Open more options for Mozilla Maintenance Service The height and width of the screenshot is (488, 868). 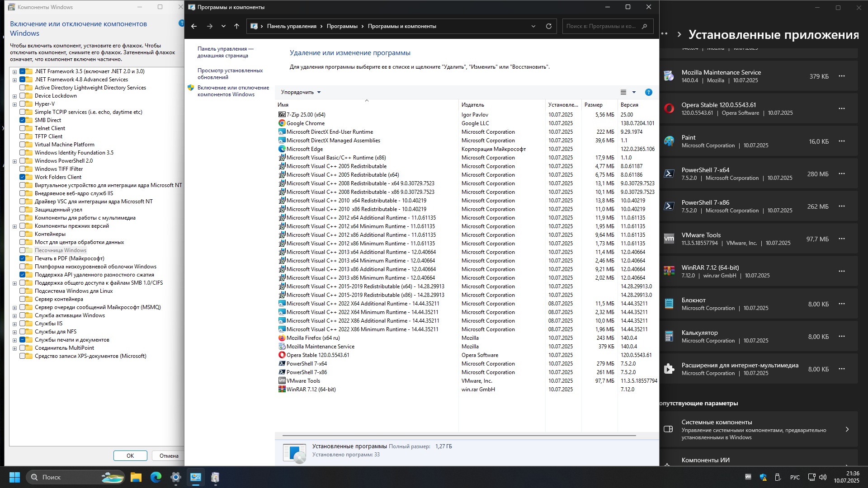pos(842,76)
